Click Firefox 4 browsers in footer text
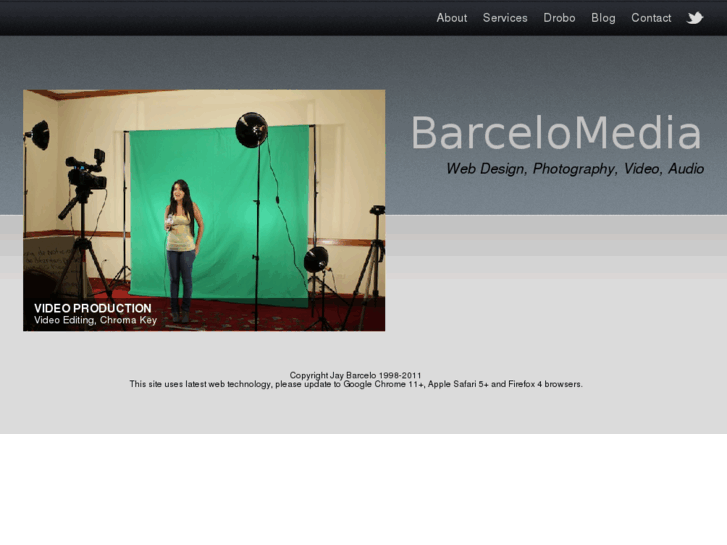This screenshot has width=727, height=545. 544,384
